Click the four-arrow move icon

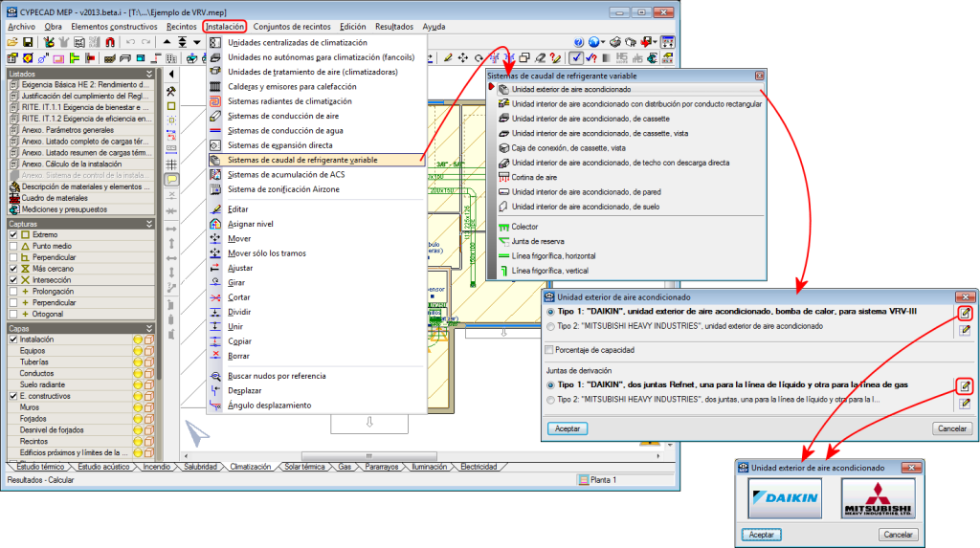point(463,58)
